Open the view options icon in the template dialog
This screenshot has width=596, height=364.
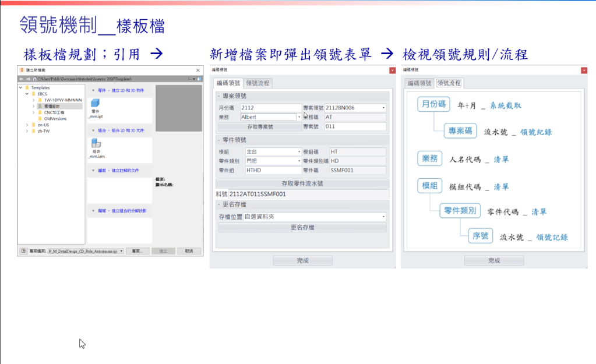(x=190, y=78)
